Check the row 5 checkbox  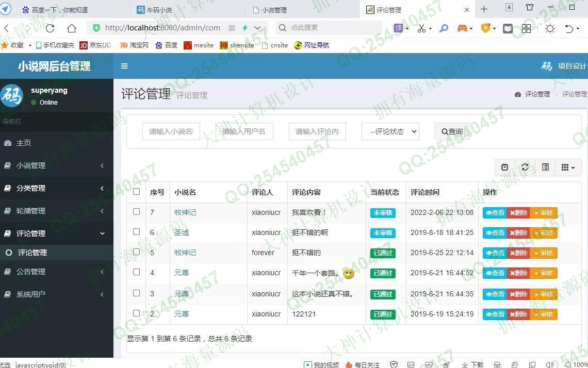(x=137, y=252)
